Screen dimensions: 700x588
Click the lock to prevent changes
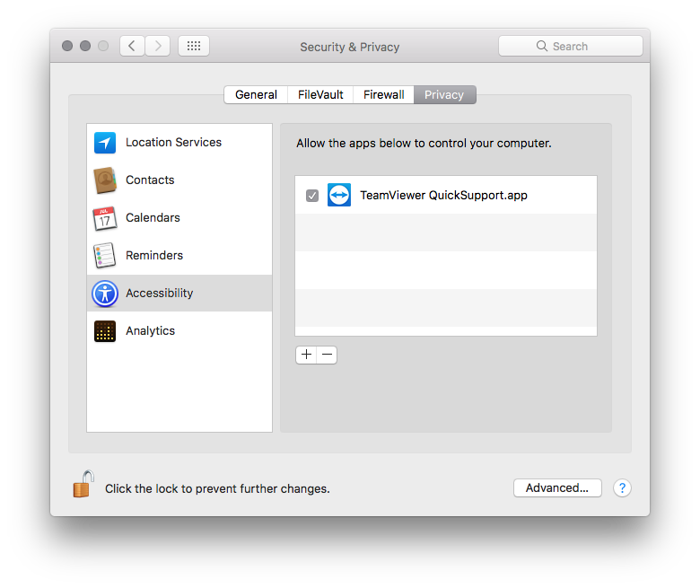[x=83, y=486]
